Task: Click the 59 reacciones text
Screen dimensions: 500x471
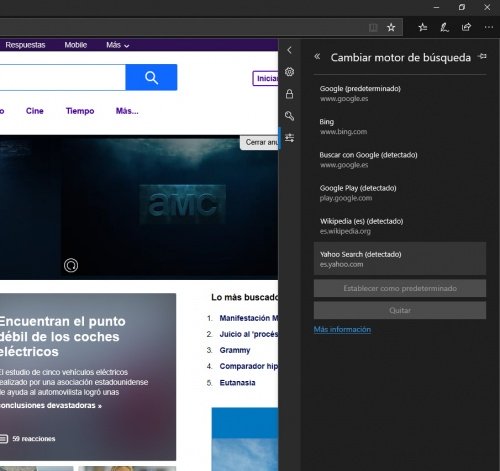Action: [34, 439]
